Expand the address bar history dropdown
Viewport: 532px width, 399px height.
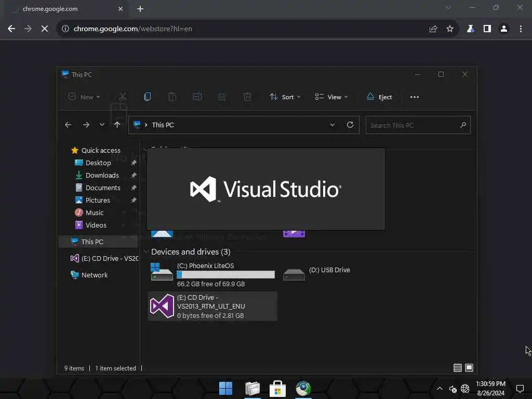[332, 125]
